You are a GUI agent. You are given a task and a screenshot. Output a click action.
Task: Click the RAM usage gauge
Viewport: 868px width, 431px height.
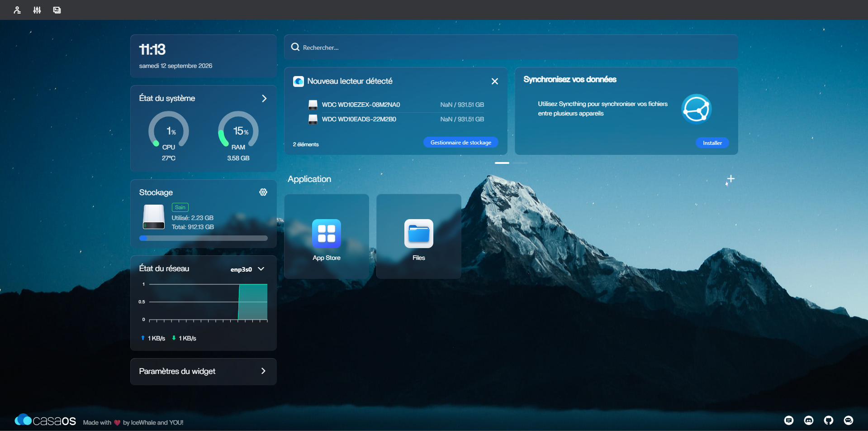click(238, 130)
